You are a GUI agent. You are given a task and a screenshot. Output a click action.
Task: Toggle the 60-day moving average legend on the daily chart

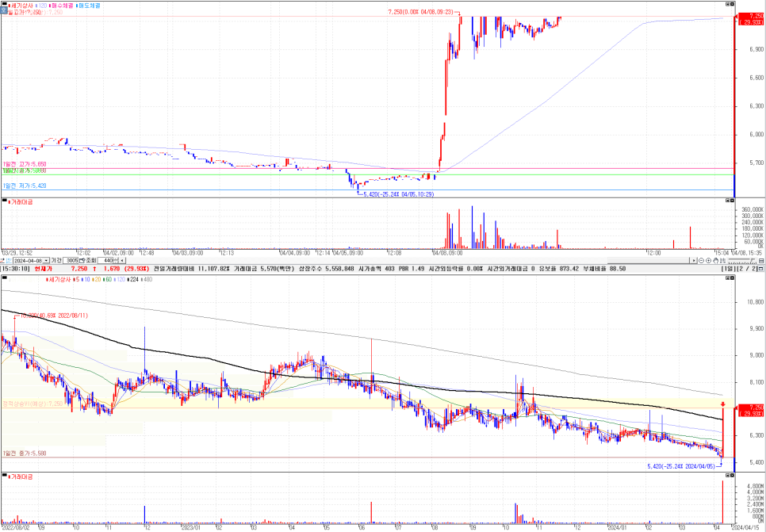pyautogui.click(x=107, y=279)
